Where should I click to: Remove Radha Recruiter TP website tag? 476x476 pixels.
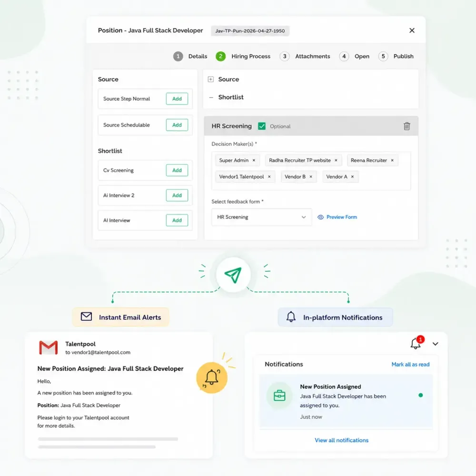point(336,160)
